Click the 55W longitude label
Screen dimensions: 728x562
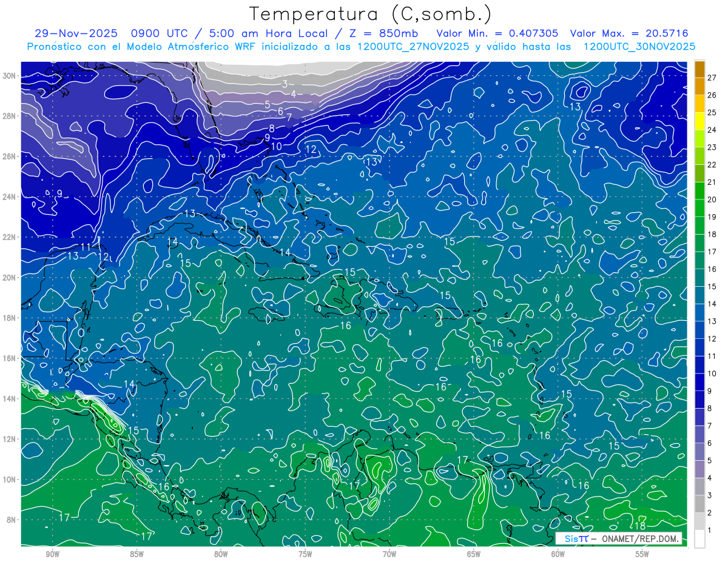(642, 554)
